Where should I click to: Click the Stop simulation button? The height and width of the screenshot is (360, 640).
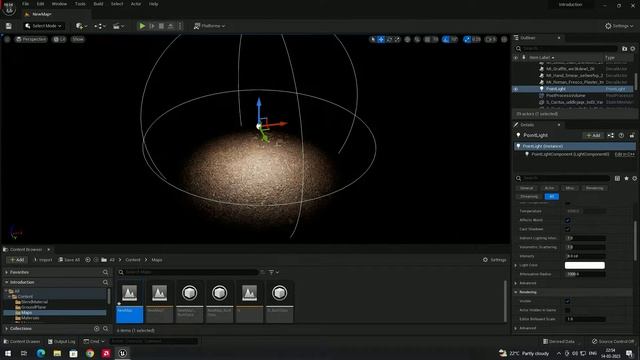click(161, 26)
